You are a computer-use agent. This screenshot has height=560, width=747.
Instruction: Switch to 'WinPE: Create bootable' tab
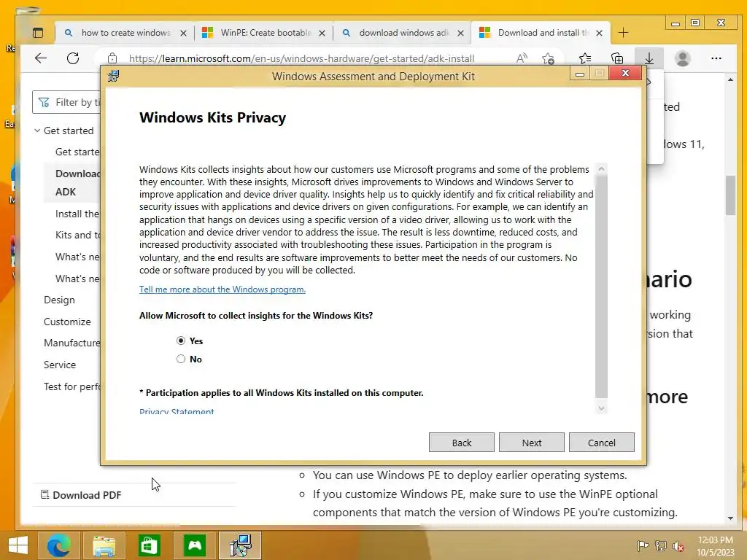pyautogui.click(x=264, y=32)
